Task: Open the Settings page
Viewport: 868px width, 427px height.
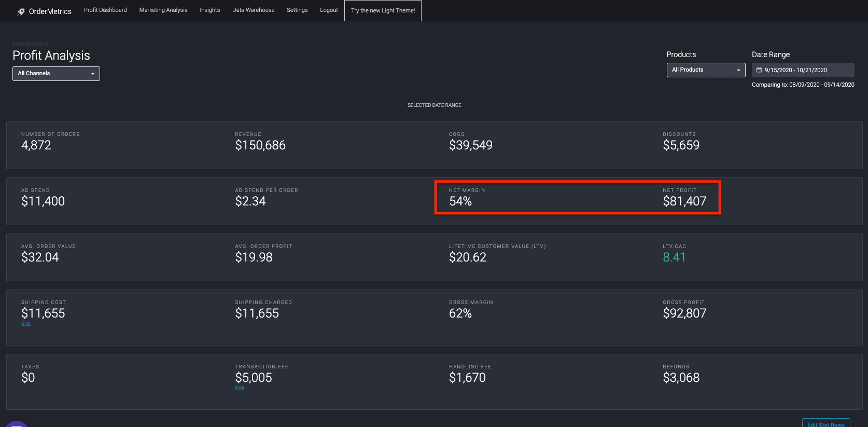Action: coord(297,10)
